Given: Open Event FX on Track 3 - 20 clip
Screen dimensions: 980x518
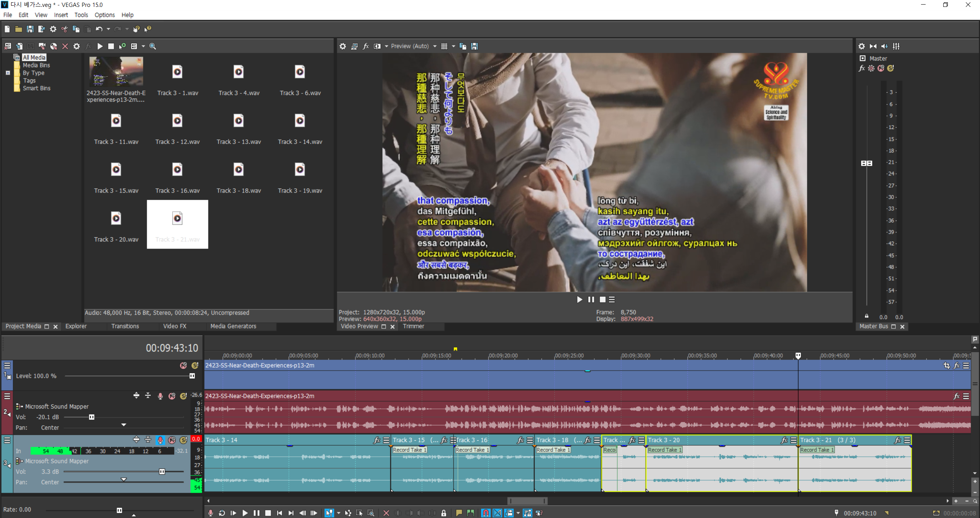Looking at the screenshot, I should tap(784, 440).
